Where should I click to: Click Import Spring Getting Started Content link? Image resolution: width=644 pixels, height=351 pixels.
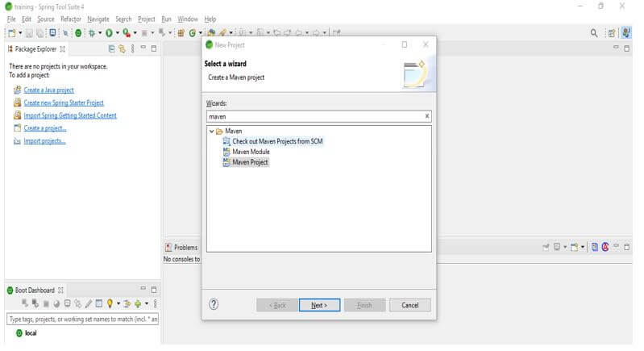tap(70, 115)
